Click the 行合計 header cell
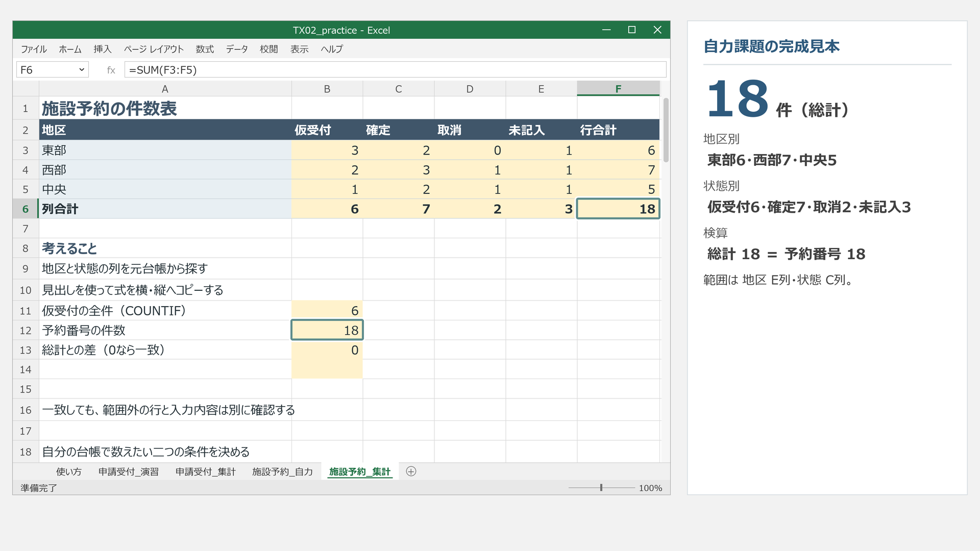This screenshot has width=980, height=551. click(618, 130)
